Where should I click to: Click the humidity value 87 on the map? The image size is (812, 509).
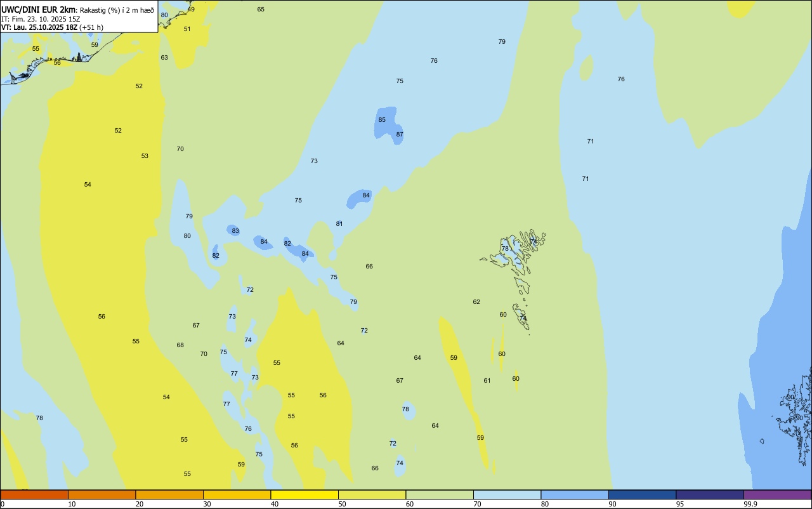pyautogui.click(x=400, y=135)
